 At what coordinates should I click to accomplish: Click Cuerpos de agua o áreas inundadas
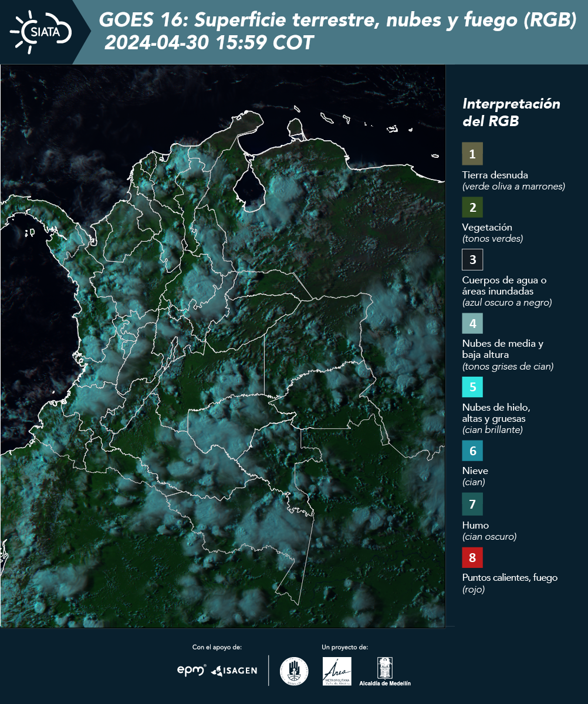[504, 286]
